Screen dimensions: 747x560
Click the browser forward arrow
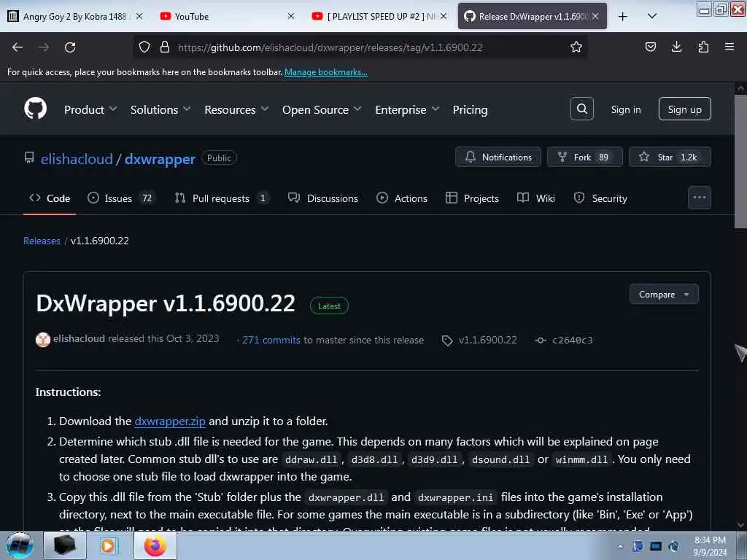(43, 47)
